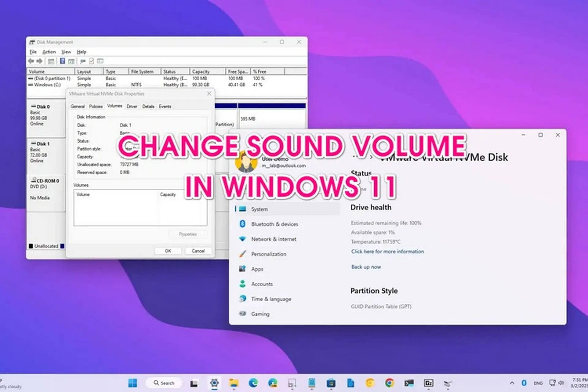This screenshot has width=588, height=392.
Task: Click OK in the Disk Properties dialog
Action: [x=168, y=251]
